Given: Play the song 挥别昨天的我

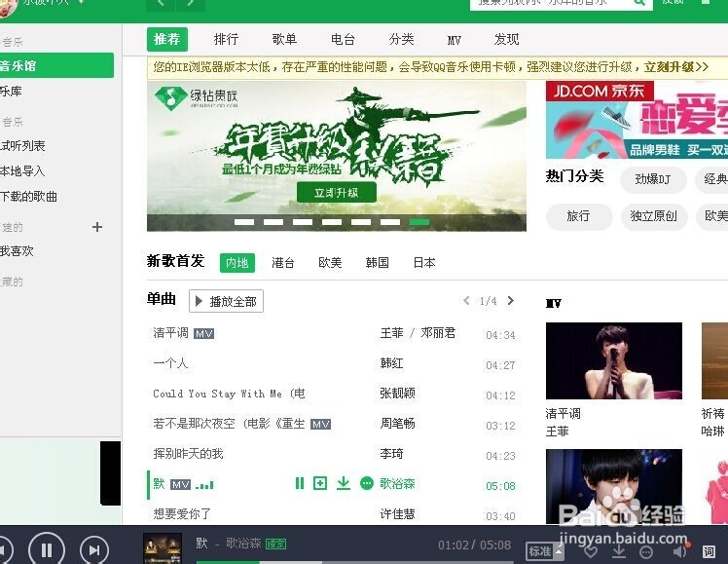Looking at the screenshot, I should [x=188, y=454].
